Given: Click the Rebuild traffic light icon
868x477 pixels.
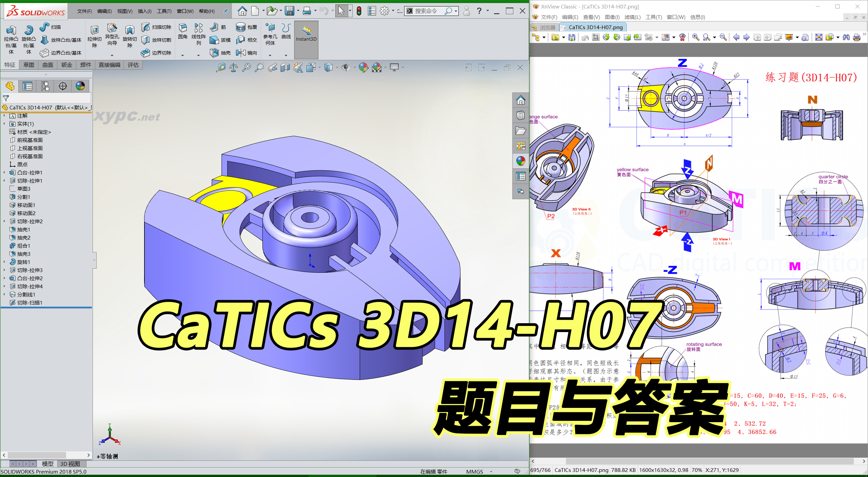Looking at the screenshot, I should click(359, 11).
